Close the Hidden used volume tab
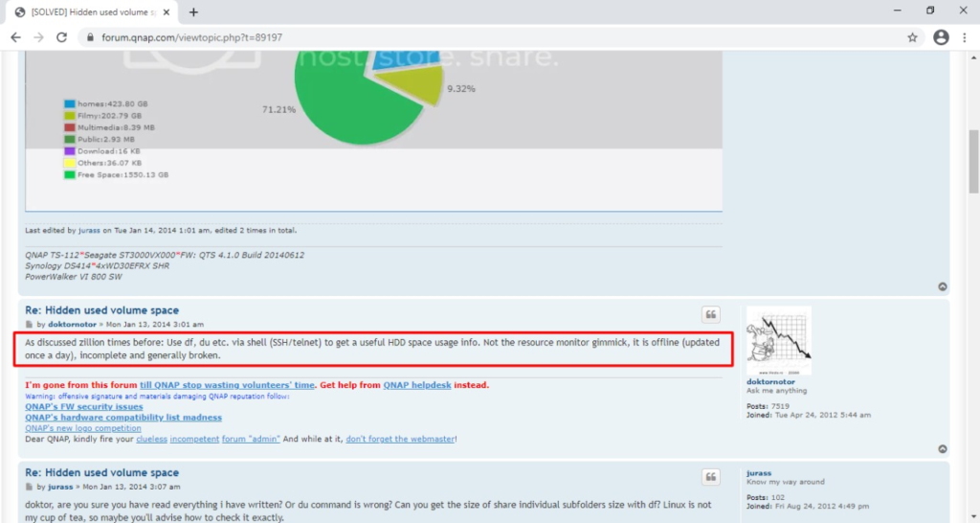This screenshot has width=980, height=523. 167,11
